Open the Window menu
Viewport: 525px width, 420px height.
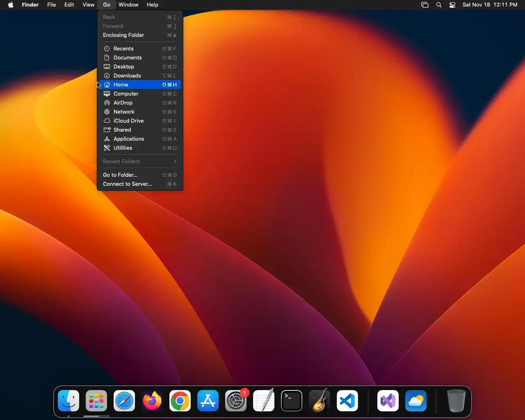click(128, 5)
